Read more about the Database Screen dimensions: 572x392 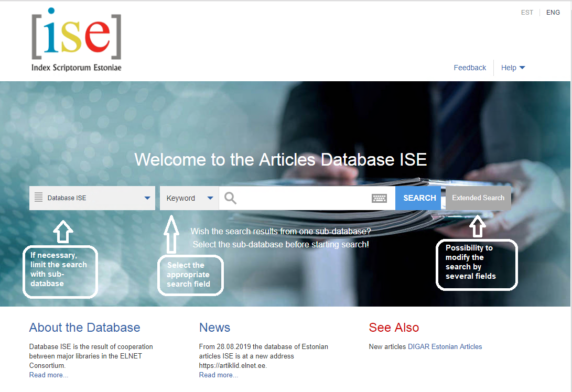49,375
